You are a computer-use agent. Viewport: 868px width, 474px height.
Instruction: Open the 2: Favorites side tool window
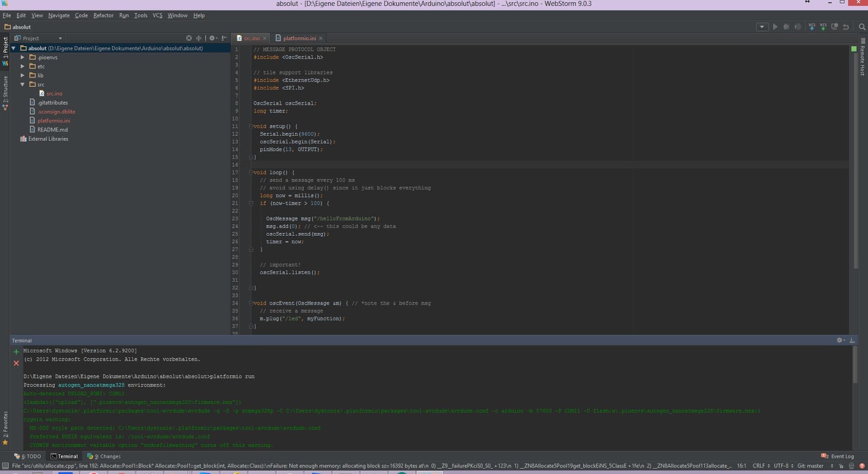click(x=5, y=428)
